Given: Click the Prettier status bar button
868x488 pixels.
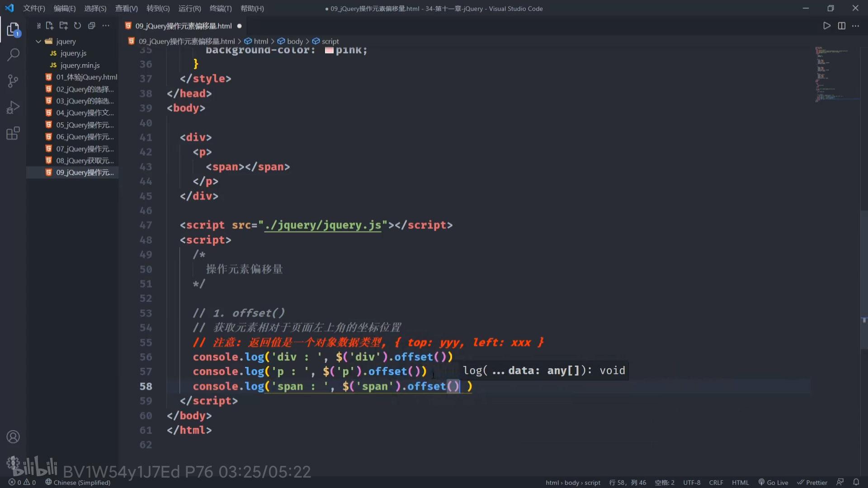Looking at the screenshot, I should (x=812, y=482).
